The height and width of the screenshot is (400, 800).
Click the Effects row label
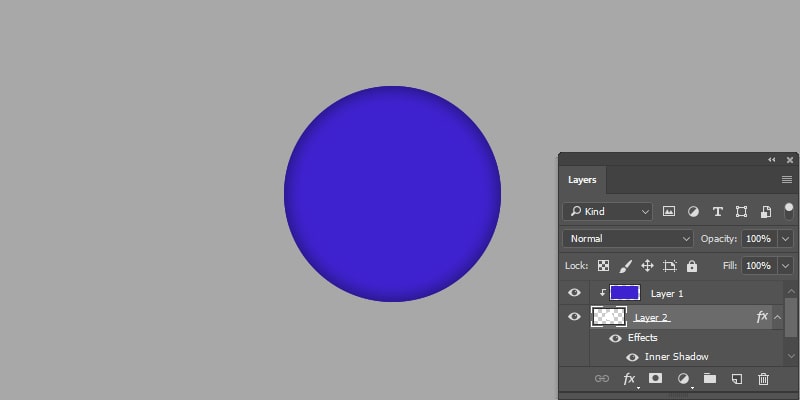[x=642, y=338]
